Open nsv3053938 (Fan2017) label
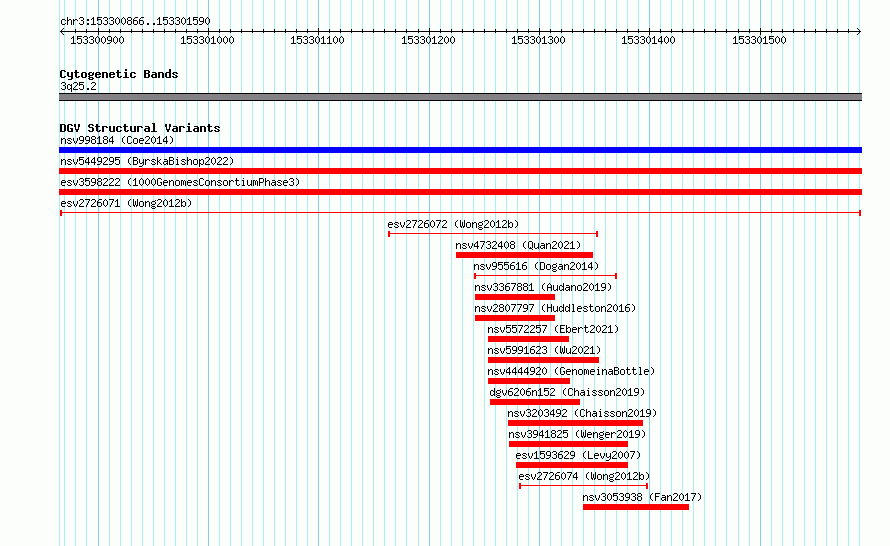The image size is (890, 546). pos(642,497)
